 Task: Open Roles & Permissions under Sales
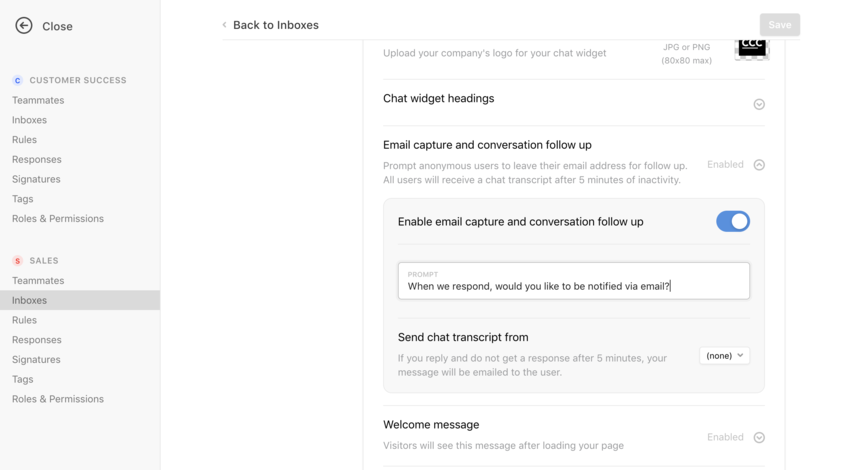point(58,399)
